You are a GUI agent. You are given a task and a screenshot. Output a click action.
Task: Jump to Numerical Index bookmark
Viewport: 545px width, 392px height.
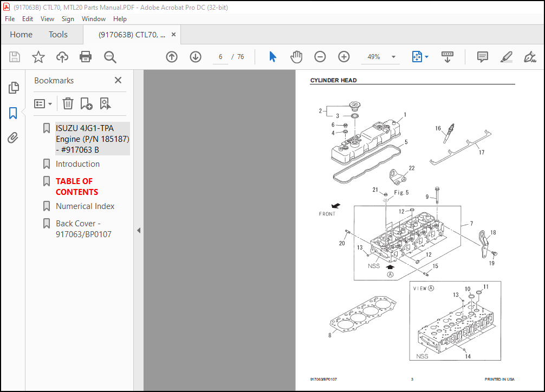pyautogui.click(x=85, y=206)
